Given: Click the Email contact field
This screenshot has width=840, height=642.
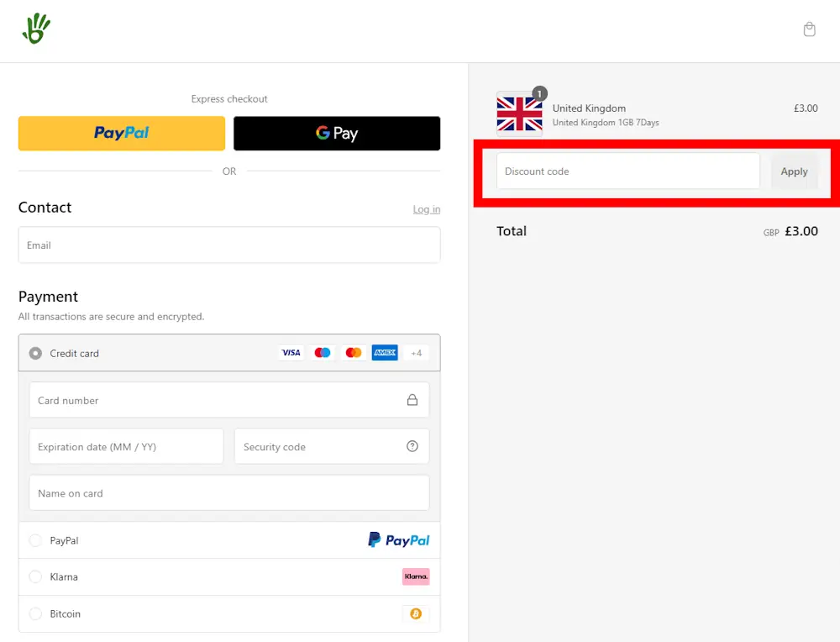Looking at the screenshot, I should 229,245.
